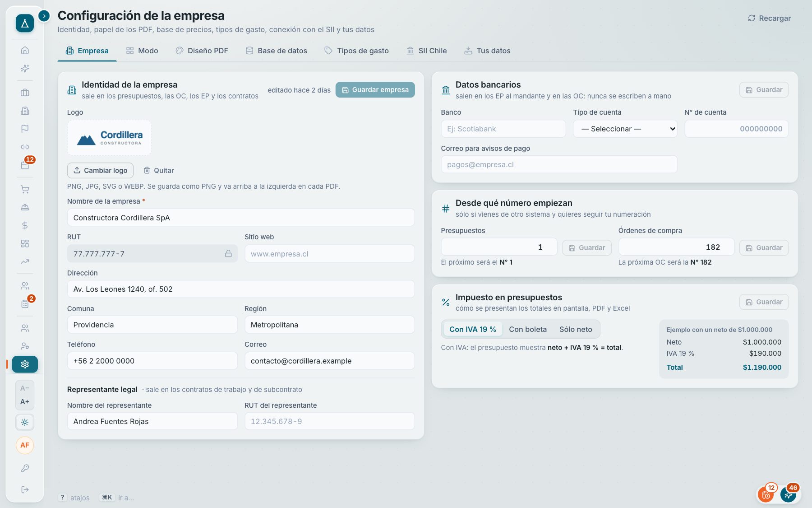Open clipboard icon with badge 2
Image resolution: width=812 pixels, height=508 pixels.
click(x=25, y=304)
